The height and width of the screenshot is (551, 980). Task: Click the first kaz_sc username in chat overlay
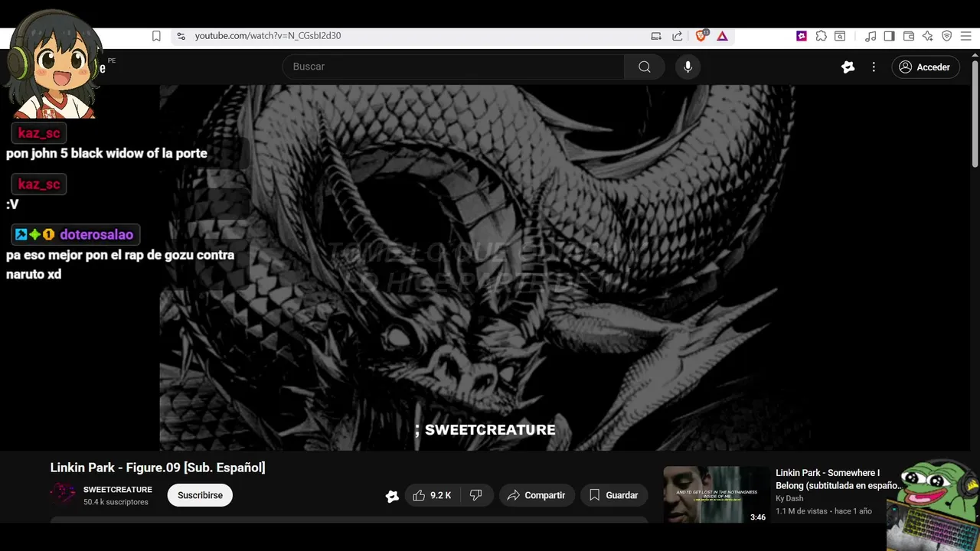coord(39,133)
